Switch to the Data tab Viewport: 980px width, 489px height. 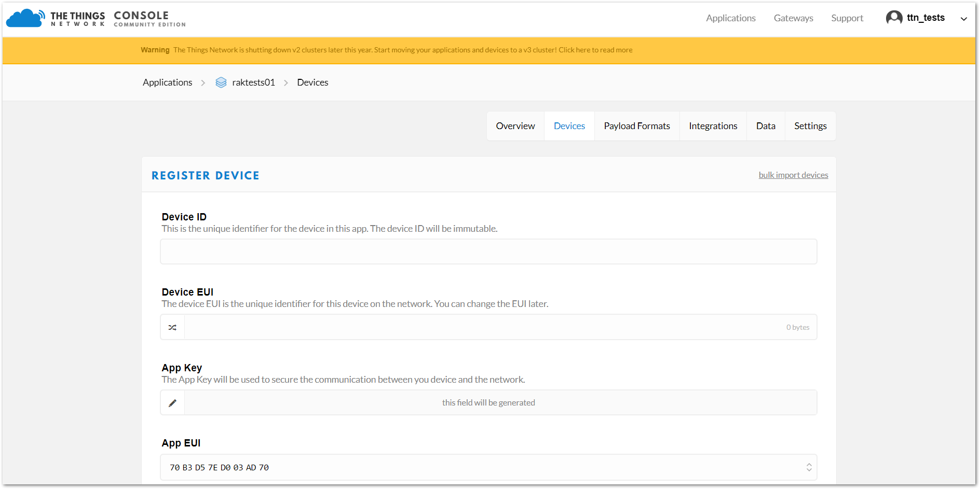pos(766,126)
